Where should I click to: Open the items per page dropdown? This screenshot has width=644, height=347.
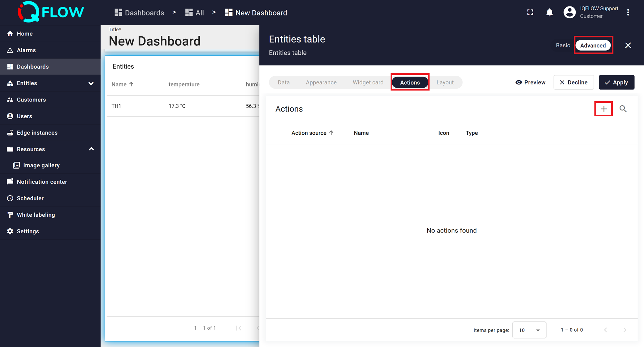529,330
